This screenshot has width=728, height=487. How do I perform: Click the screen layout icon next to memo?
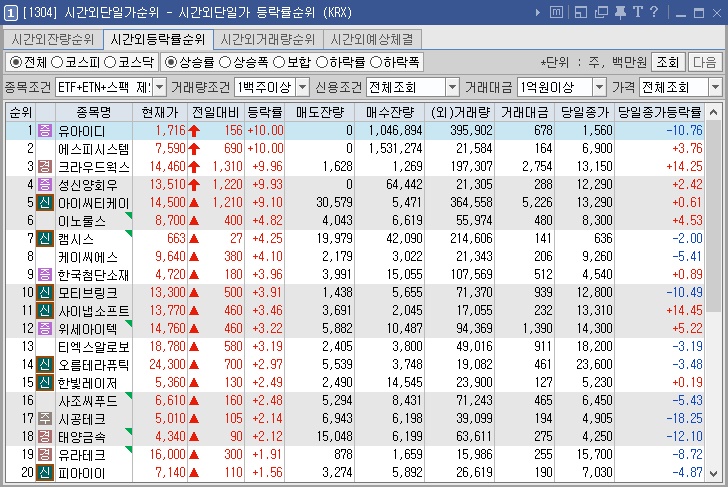(x=580, y=12)
